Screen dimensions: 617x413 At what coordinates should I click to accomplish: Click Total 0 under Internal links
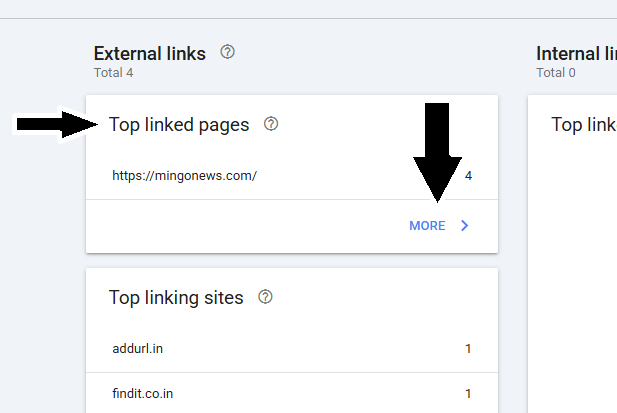tap(556, 73)
